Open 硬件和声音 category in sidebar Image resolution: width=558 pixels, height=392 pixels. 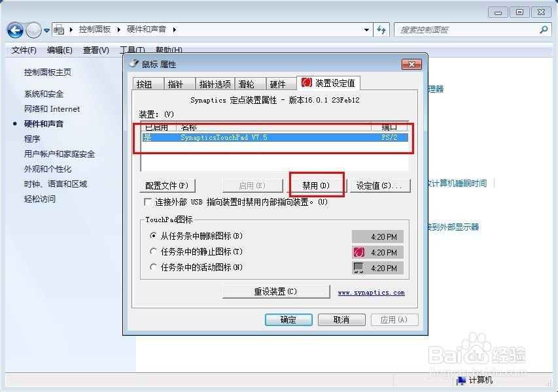tap(43, 124)
